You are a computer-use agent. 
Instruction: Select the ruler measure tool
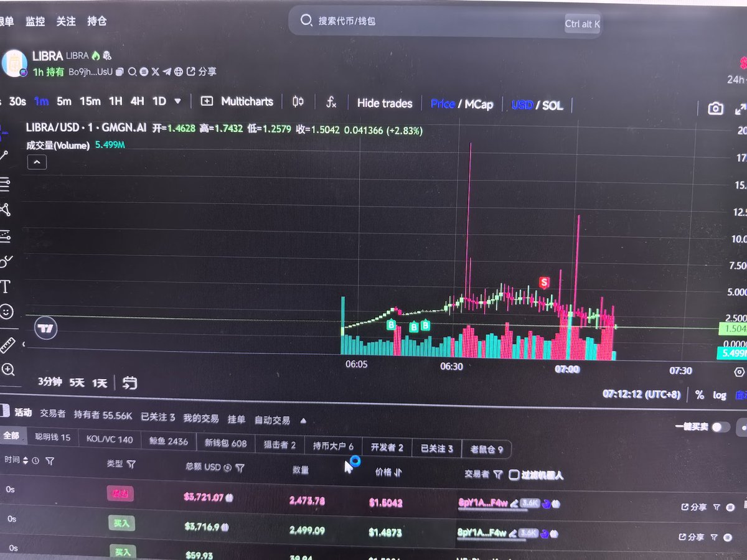pyautogui.click(x=7, y=344)
